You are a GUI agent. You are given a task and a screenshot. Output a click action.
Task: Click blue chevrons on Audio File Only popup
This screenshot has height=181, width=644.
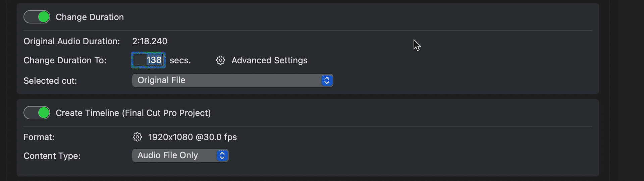(222, 156)
